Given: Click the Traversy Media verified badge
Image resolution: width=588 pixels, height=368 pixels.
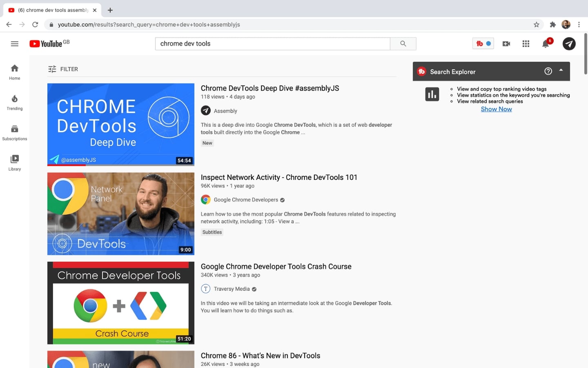Looking at the screenshot, I should pos(254,289).
